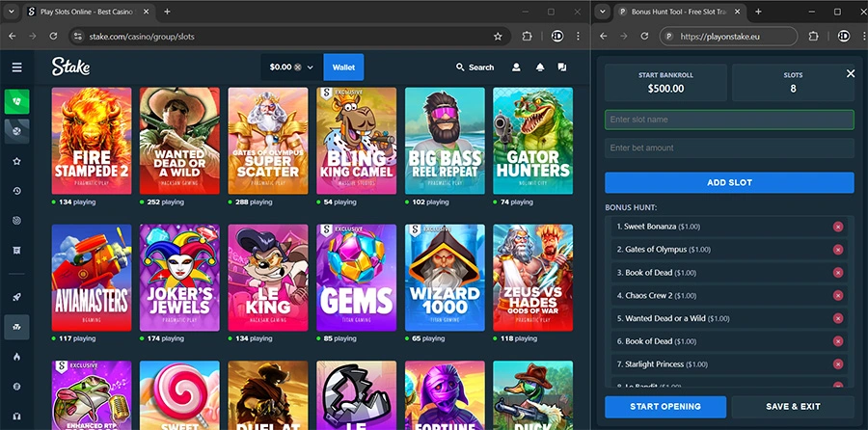
Task: Bookmark stake.com page with star icon
Action: coord(498,36)
